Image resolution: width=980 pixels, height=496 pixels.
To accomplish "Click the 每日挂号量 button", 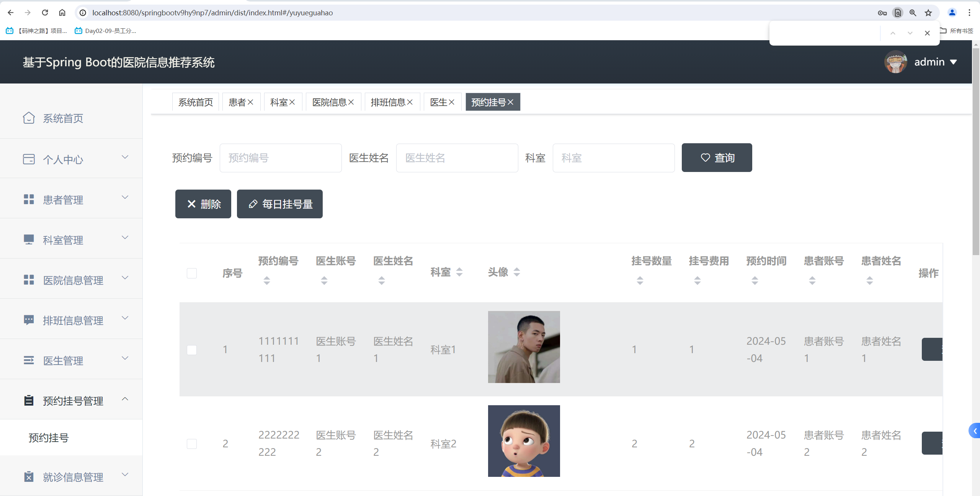I will [x=279, y=204].
